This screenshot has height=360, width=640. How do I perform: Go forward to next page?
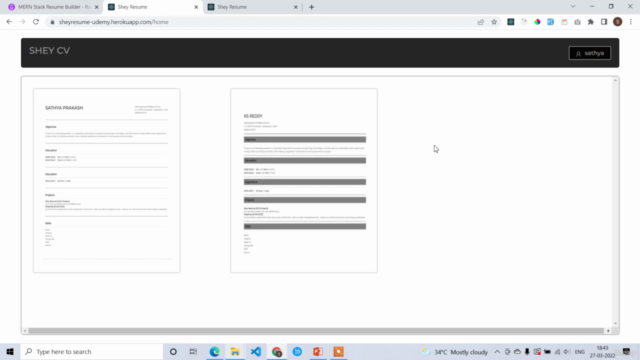[x=22, y=22]
